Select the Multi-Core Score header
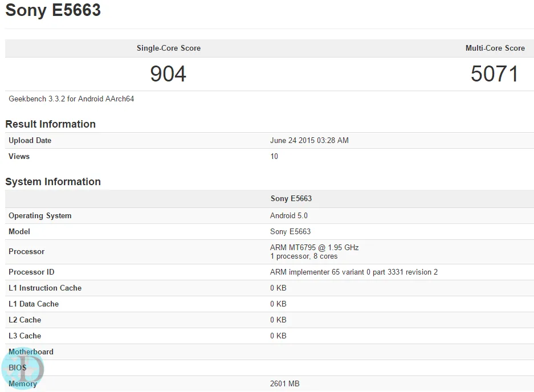The height and width of the screenshot is (392, 534). coord(495,48)
